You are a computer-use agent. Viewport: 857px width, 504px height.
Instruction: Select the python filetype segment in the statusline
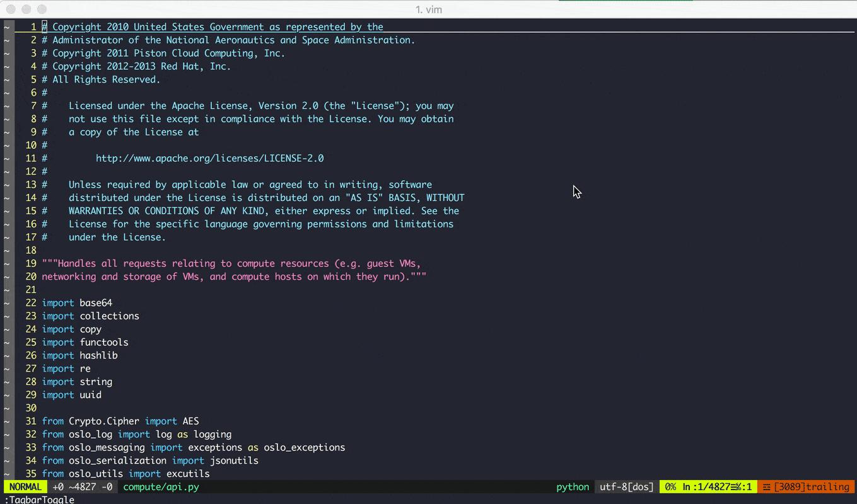tap(571, 486)
